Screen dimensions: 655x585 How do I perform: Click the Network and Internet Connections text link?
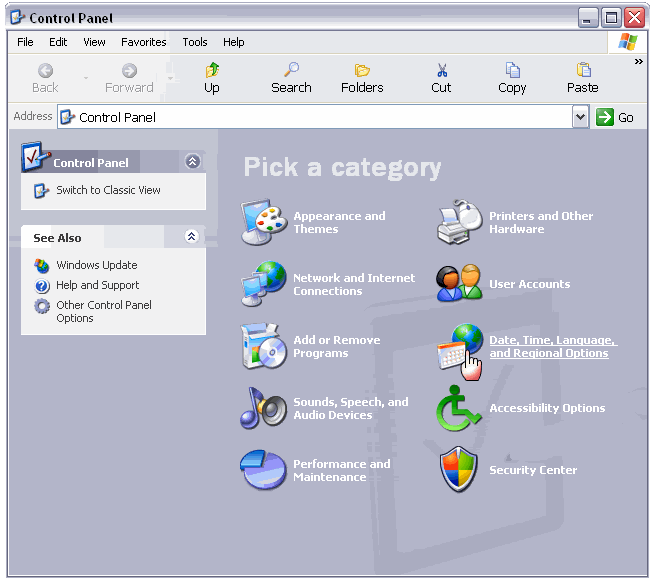[x=354, y=284]
